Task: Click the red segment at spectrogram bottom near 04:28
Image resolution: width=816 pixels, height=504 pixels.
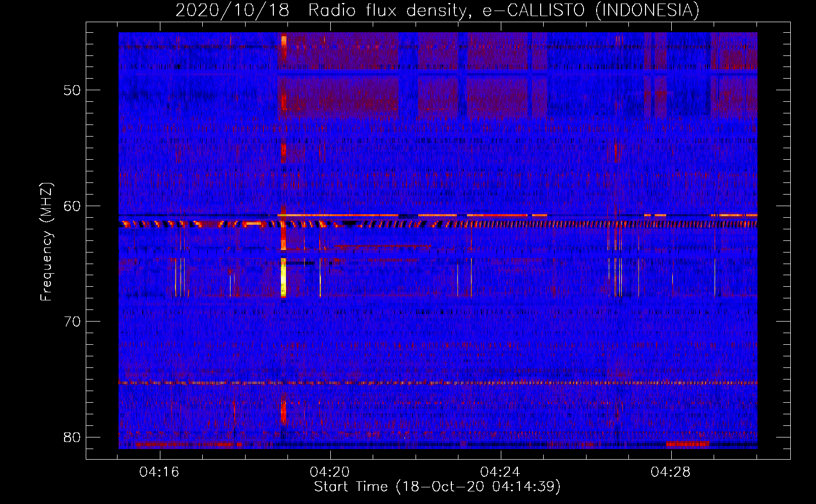Action: click(x=687, y=444)
